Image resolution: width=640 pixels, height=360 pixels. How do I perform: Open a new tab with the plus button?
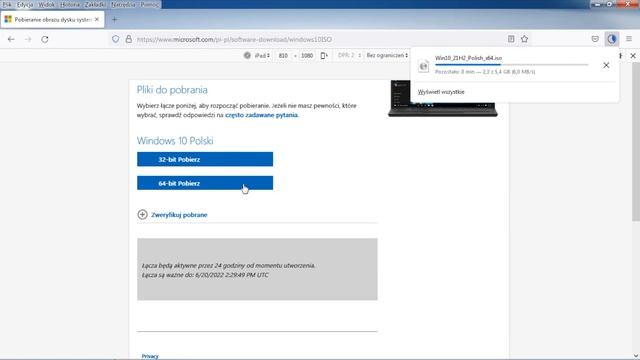pyautogui.click(x=114, y=20)
